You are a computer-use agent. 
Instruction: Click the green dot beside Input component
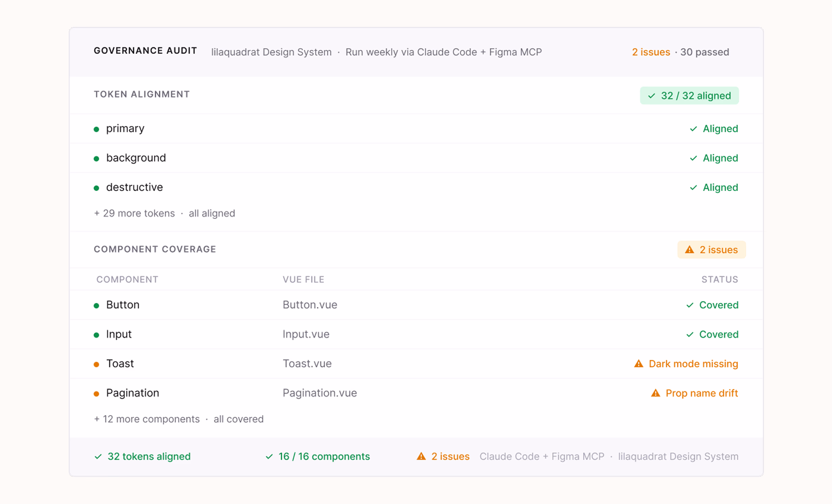(x=96, y=335)
